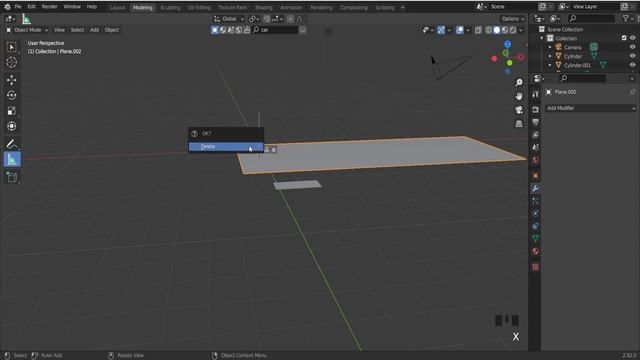Select the Select Box tool

(11, 47)
